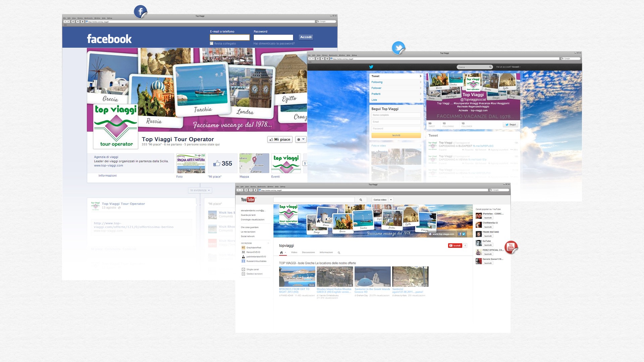Expand the Foto e video section on Twitter
Image resolution: width=644 pixels, height=362 pixels.
point(396,146)
